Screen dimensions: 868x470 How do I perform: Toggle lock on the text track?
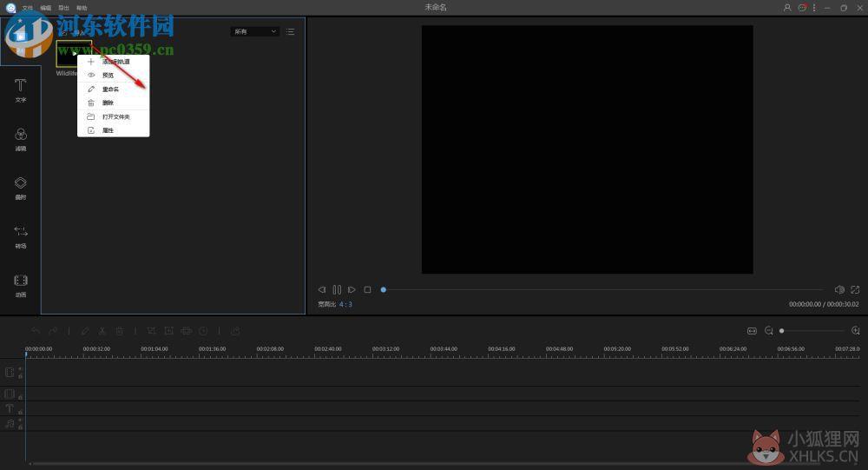click(21, 412)
